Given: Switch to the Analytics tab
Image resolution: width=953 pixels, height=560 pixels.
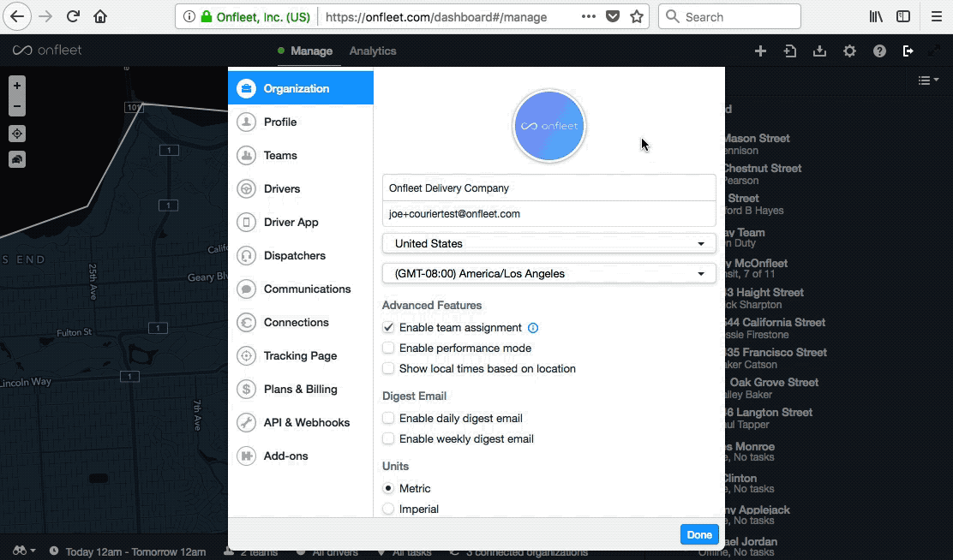Looking at the screenshot, I should (373, 51).
